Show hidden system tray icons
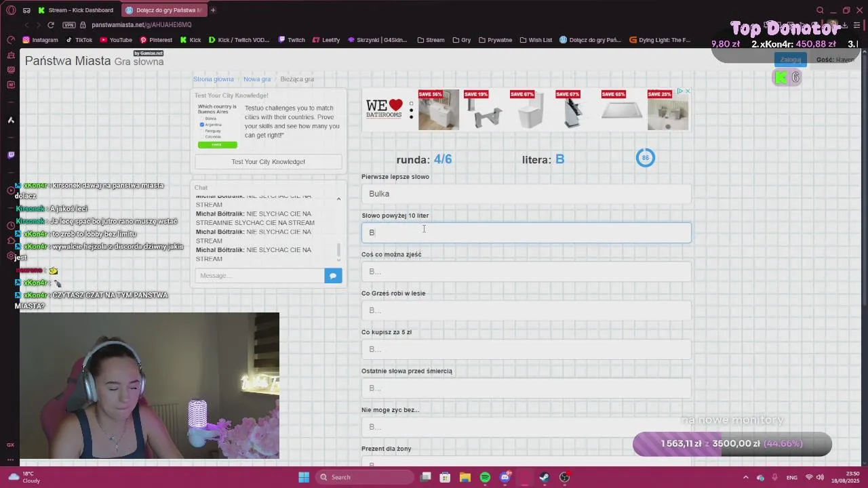This screenshot has height=488, width=868. coord(746,477)
